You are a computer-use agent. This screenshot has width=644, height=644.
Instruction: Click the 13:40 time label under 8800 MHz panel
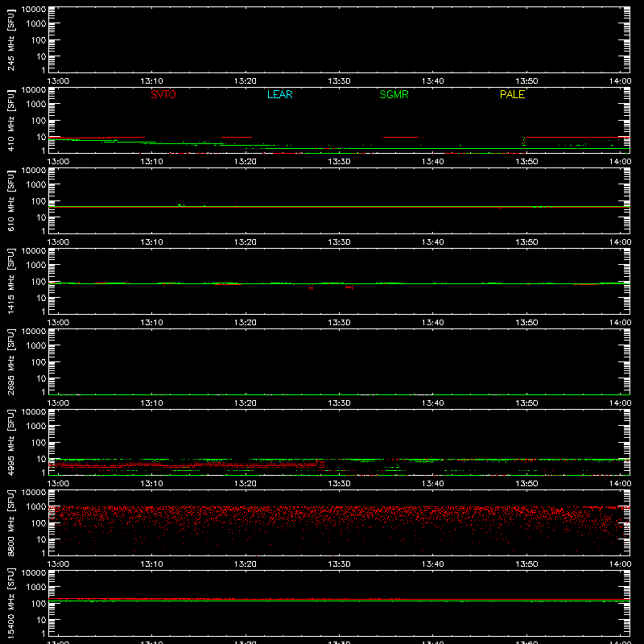(432, 564)
